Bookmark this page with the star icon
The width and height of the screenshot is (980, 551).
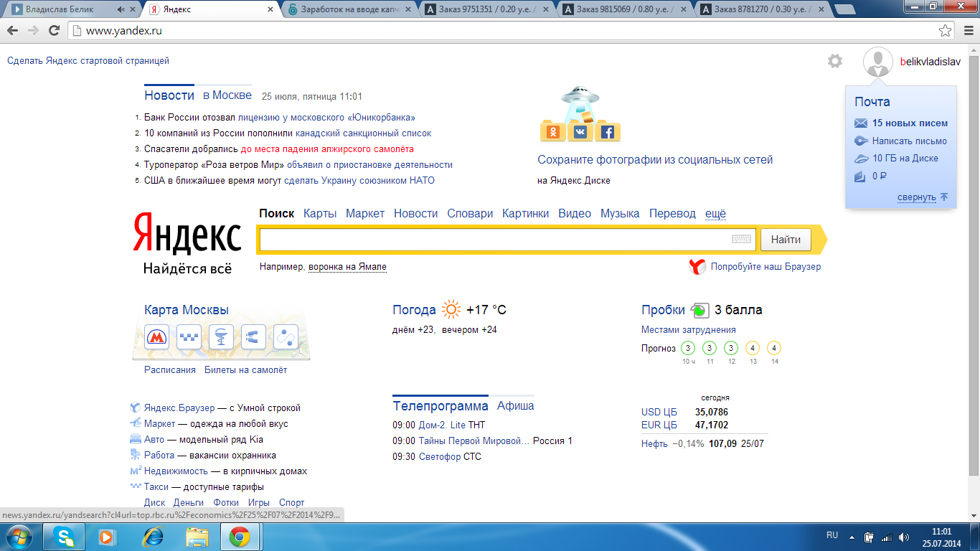click(x=946, y=31)
